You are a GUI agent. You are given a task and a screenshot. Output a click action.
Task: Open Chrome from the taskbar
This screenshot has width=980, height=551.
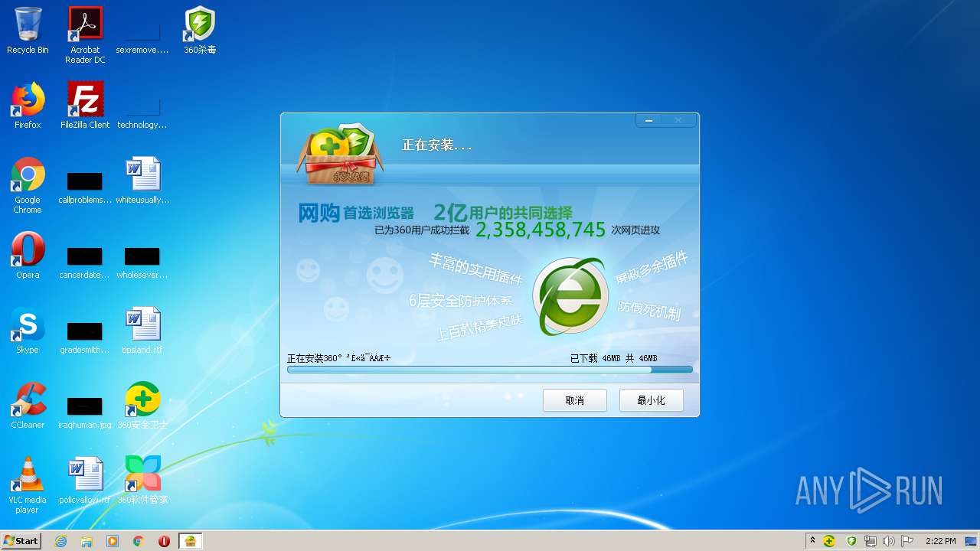tap(139, 541)
